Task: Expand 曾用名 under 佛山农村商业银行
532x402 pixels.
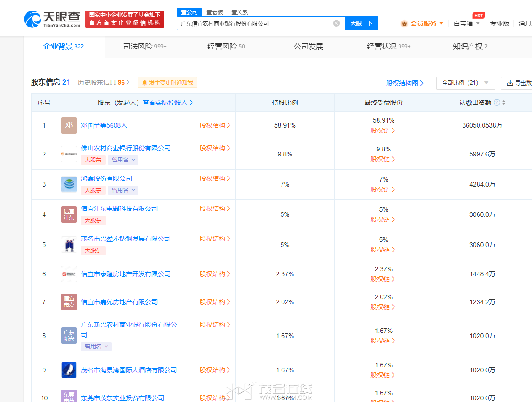Action: pyautogui.click(x=123, y=160)
